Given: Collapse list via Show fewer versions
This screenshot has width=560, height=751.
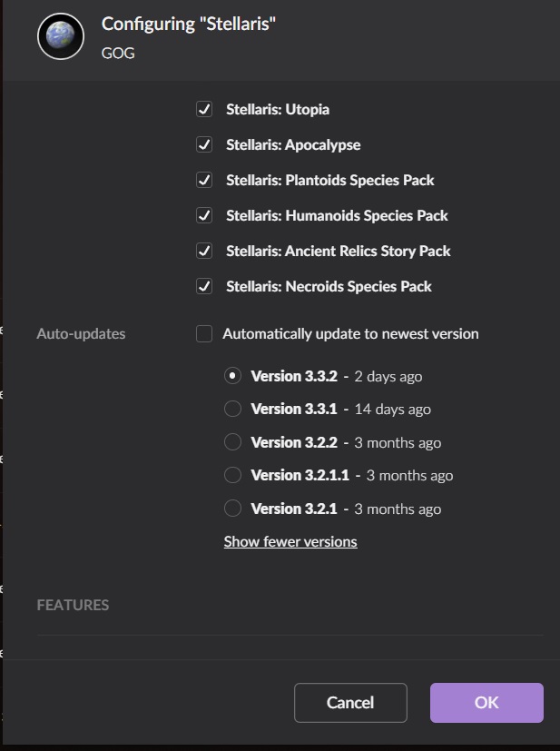Looking at the screenshot, I should 290,542.
